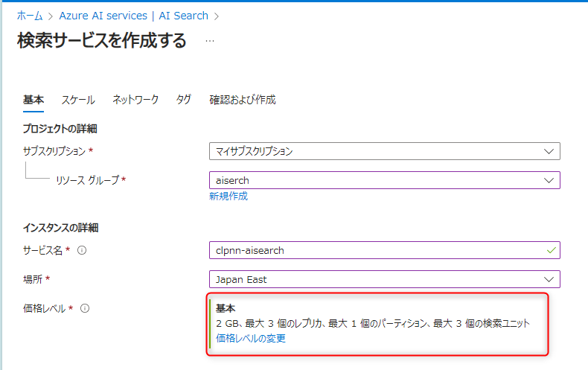Click the 新規作成 link under resource group
This screenshot has width=588, height=370.
[229, 197]
